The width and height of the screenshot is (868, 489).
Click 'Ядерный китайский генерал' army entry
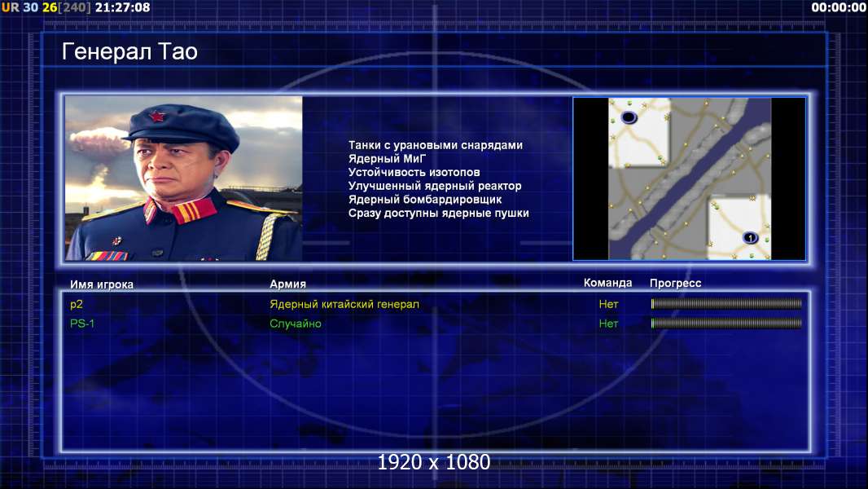(x=344, y=304)
